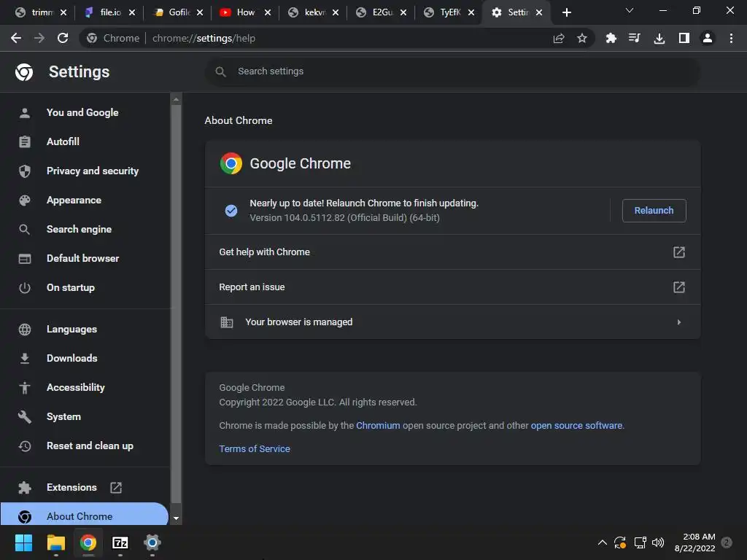Screen dimensions: 747x560
Task: Click the sidebar scrollbar thumb
Action: [x=176, y=304]
